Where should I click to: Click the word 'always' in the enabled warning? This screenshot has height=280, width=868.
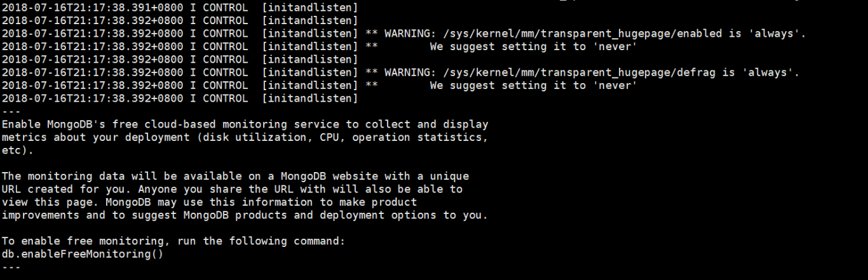[774, 34]
